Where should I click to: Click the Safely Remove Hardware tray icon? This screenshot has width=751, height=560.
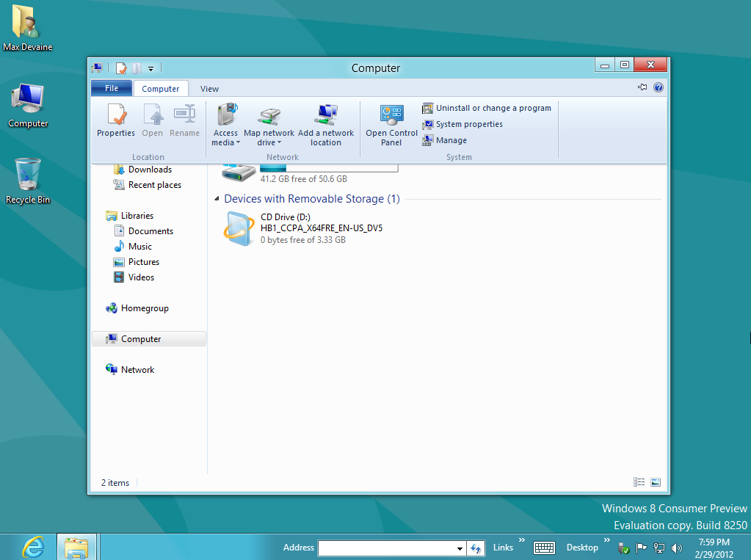click(x=623, y=548)
